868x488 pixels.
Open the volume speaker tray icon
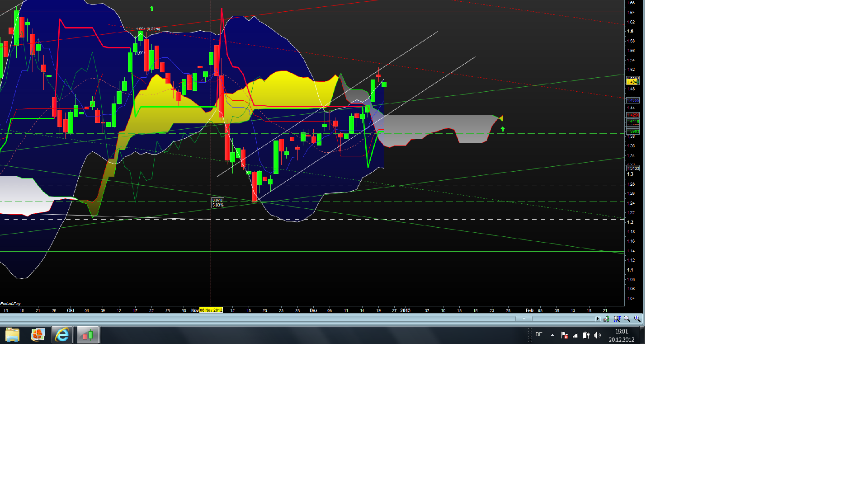click(597, 335)
